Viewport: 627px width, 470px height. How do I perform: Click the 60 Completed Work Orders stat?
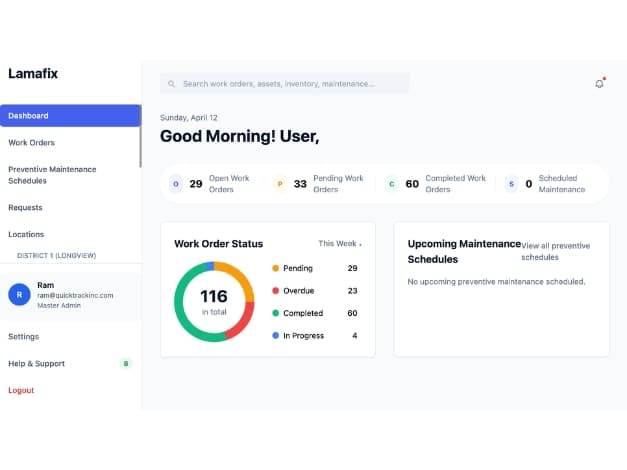[436, 184]
